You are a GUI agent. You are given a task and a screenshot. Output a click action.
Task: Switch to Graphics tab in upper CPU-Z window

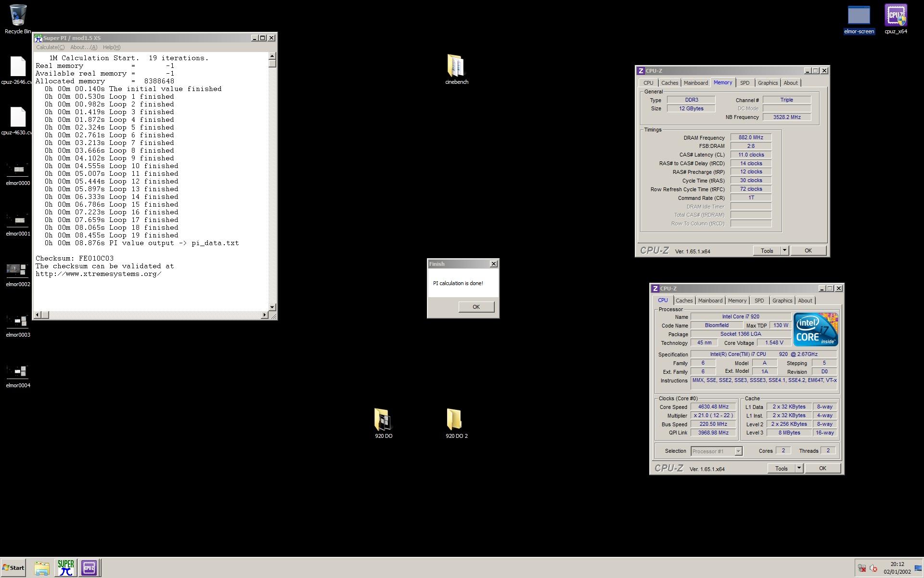point(768,83)
